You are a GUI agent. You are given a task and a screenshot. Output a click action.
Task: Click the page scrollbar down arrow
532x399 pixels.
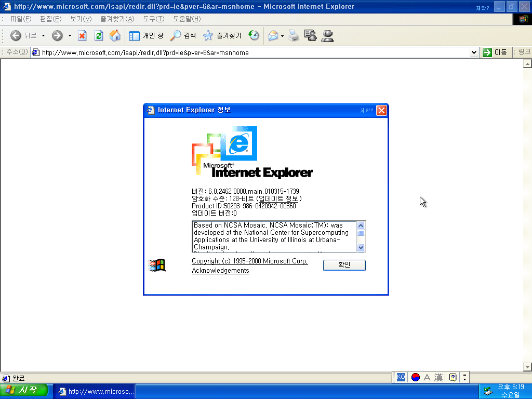click(x=527, y=367)
